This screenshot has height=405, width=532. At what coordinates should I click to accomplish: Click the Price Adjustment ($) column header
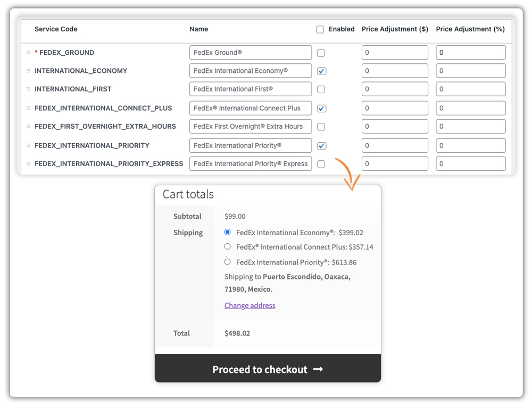click(x=395, y=29)
